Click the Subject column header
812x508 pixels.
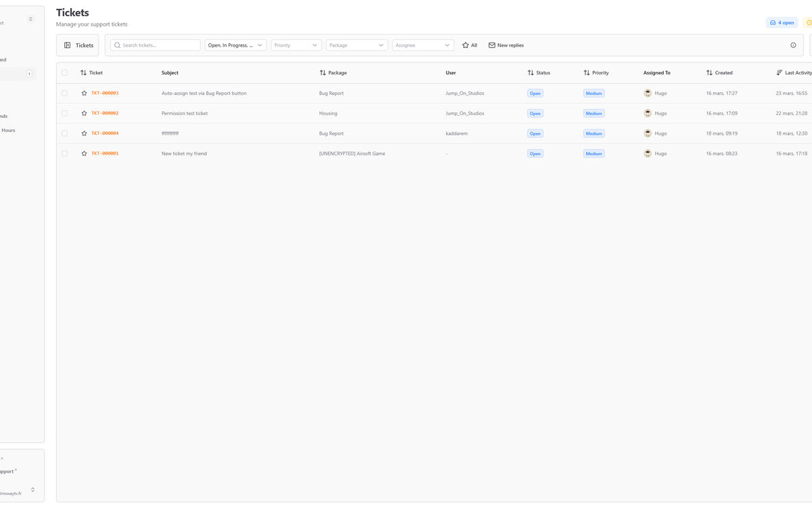tap(170, 72)
